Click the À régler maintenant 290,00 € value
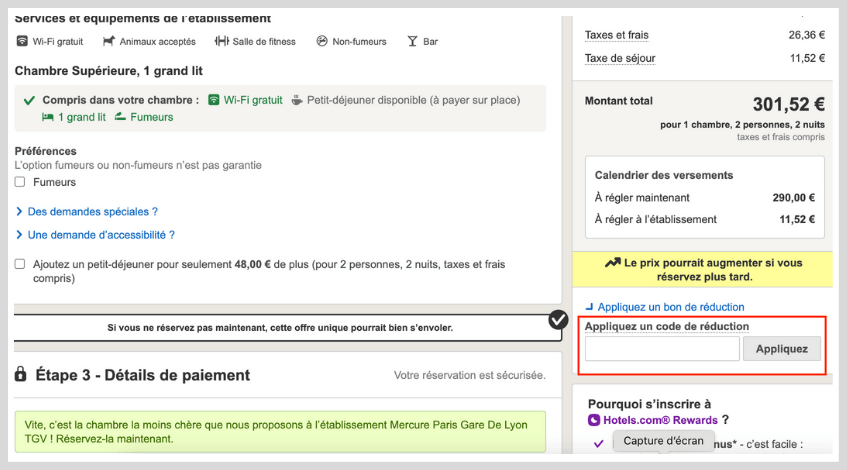The width and height of the screenshot is (847, 470). [794, 198]
